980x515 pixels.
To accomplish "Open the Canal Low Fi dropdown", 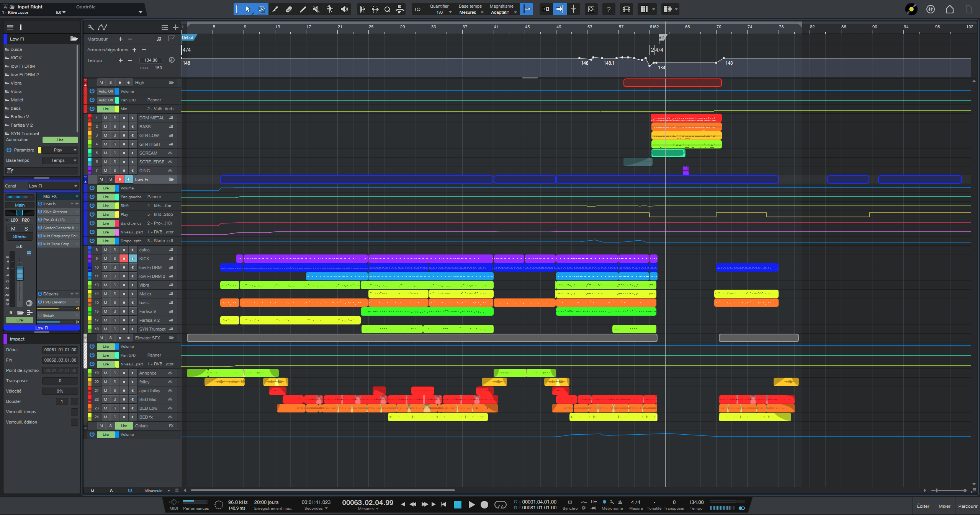I will 53,186.
